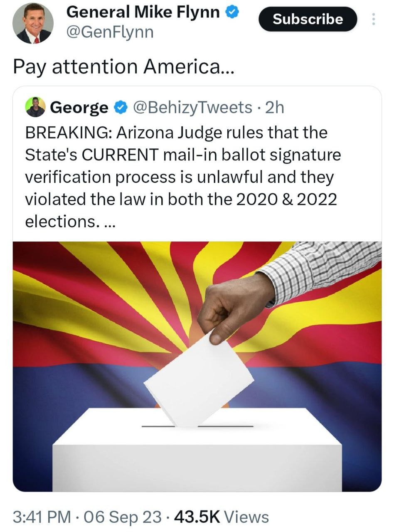This screenshot has height=532, width=394.
Task: Select the "Pay attention America..." post text
Action: pyautogui.click(x=123, y=67)
